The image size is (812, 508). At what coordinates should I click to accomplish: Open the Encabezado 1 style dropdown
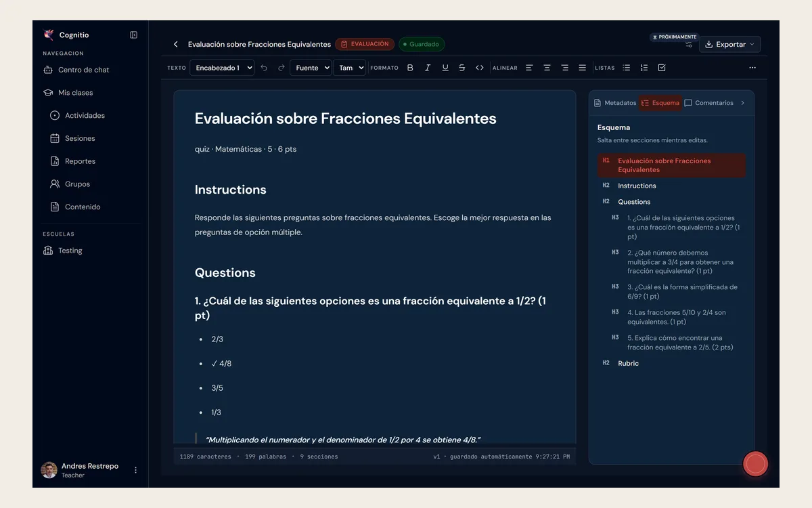(x=222, y=68)
